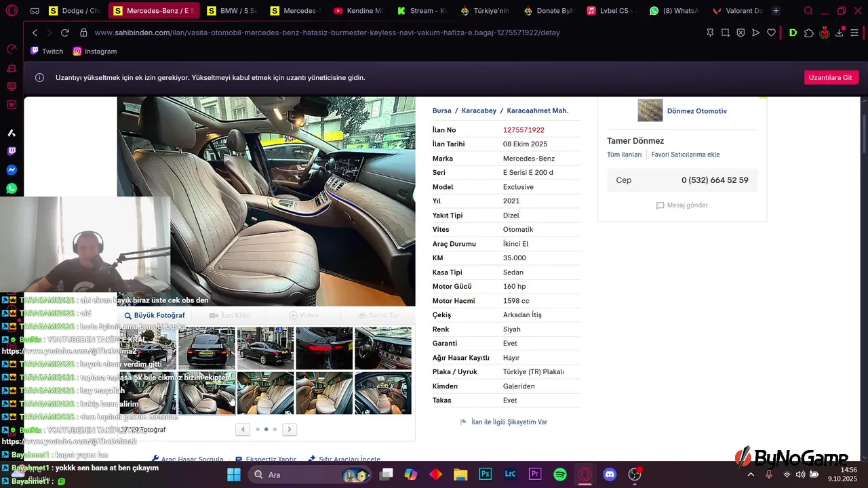Click the Mesaj gönder link
The image size is (868, 488).
point(682,205)
